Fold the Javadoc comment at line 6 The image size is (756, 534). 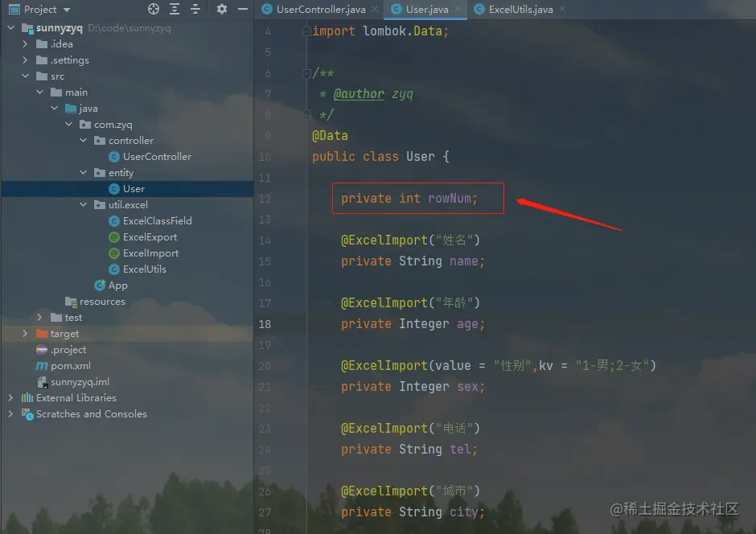click(306, 73)
